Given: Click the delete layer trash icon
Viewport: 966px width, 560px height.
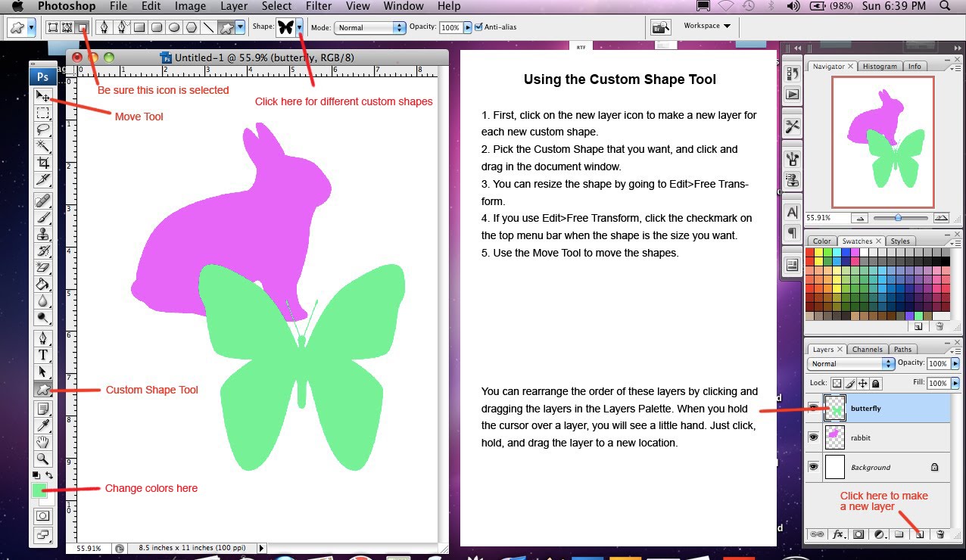Looking at the screenshot, I should pos(940,534).
